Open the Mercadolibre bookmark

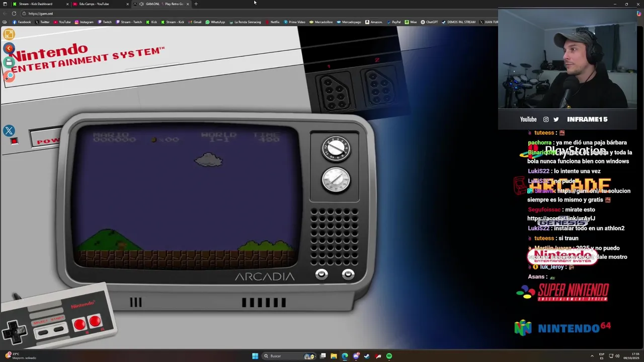click(x=321, y=22)
